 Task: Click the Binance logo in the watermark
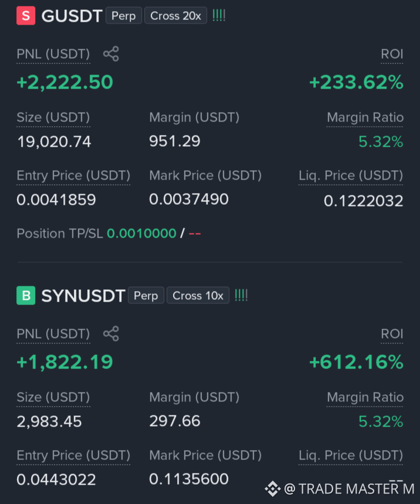273,489
